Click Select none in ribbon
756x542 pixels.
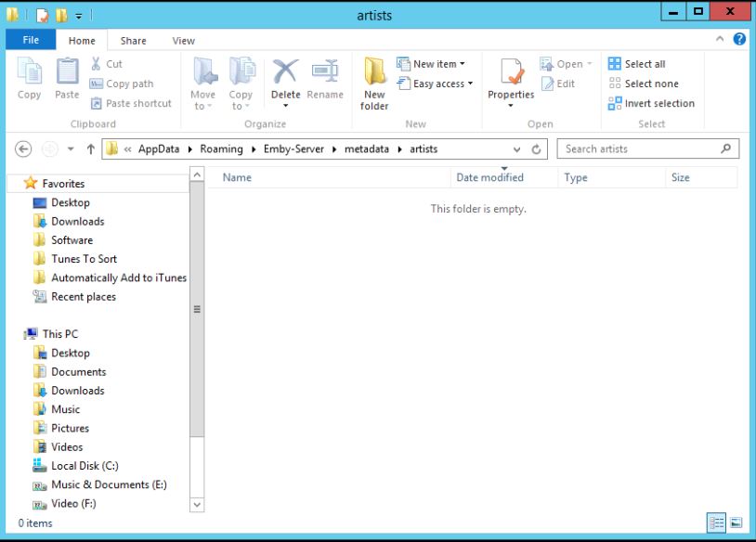click(644, 84)
